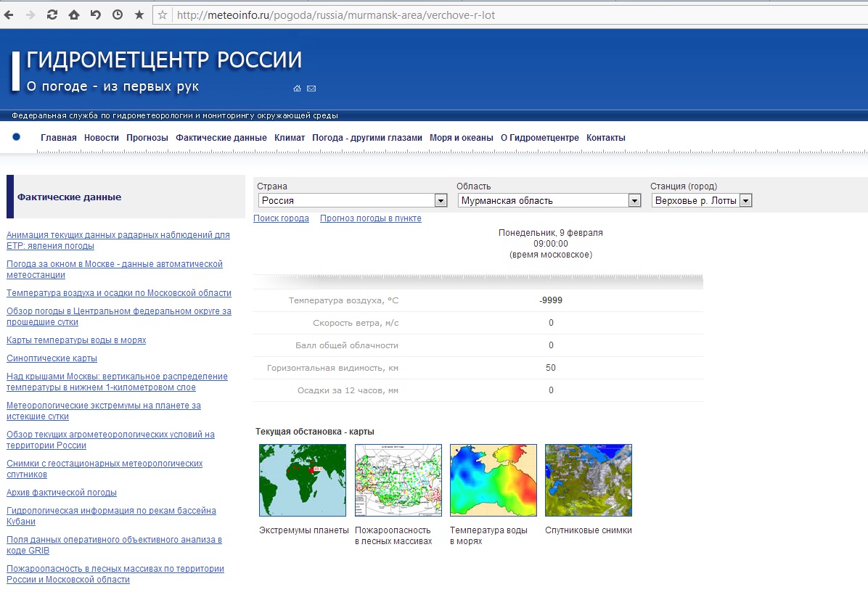Select Климат in the navigation bar
Image resolution: width=868 pixels, height=600 pixels.
pos(290,138)
